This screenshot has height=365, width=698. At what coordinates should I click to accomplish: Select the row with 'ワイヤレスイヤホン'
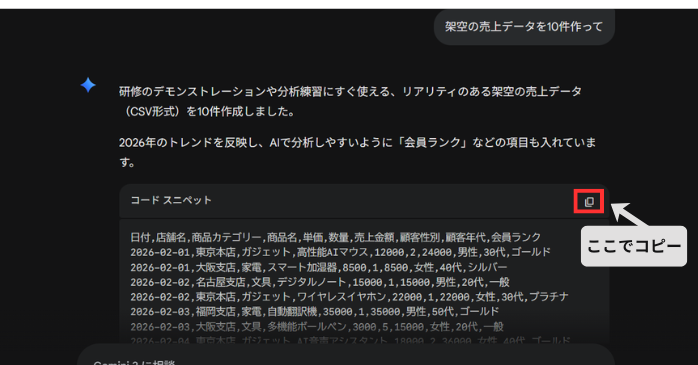(349, 297)
